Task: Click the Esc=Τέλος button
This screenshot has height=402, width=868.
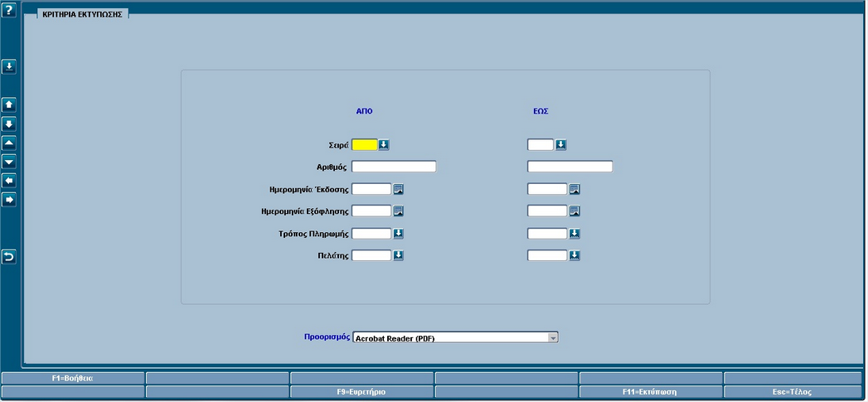Action: pyautogui.click(x=793, y=392)
